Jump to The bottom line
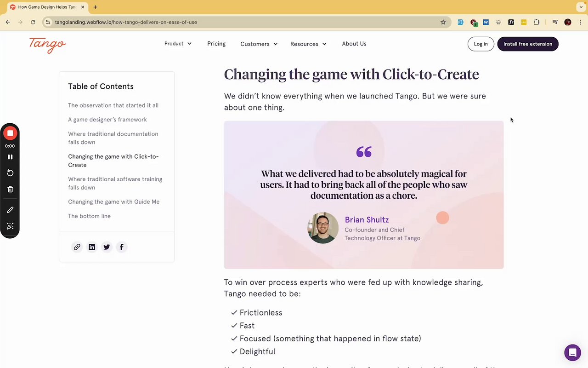This screenshot has width=588, height=368. pos(90,216)
